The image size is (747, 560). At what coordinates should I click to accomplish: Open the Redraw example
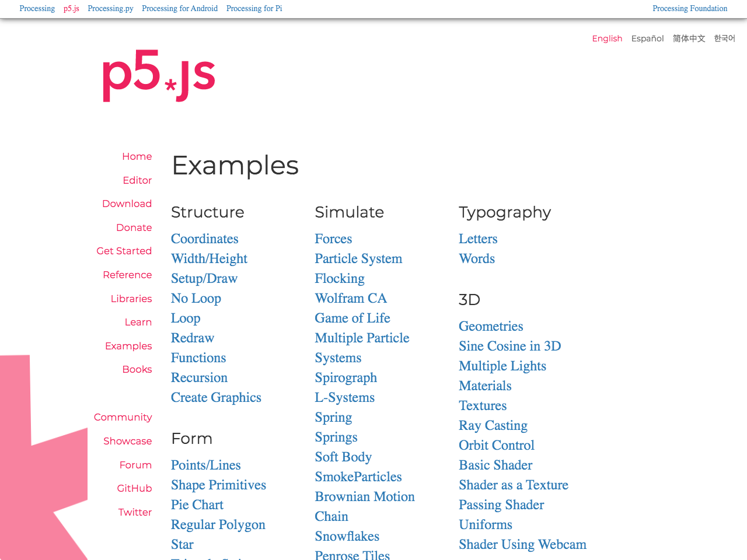(193, 338)
